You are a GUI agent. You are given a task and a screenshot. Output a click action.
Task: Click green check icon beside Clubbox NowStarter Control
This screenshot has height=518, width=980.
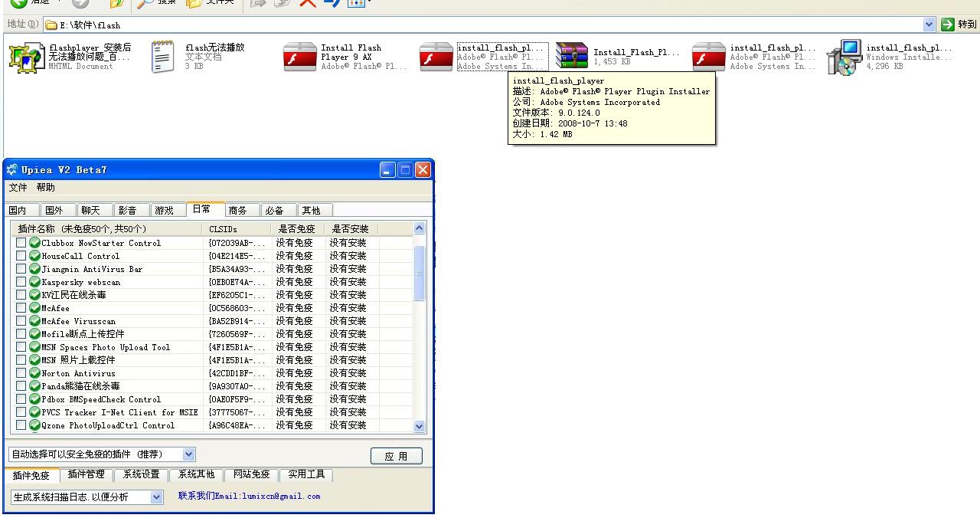click(34, 243)
